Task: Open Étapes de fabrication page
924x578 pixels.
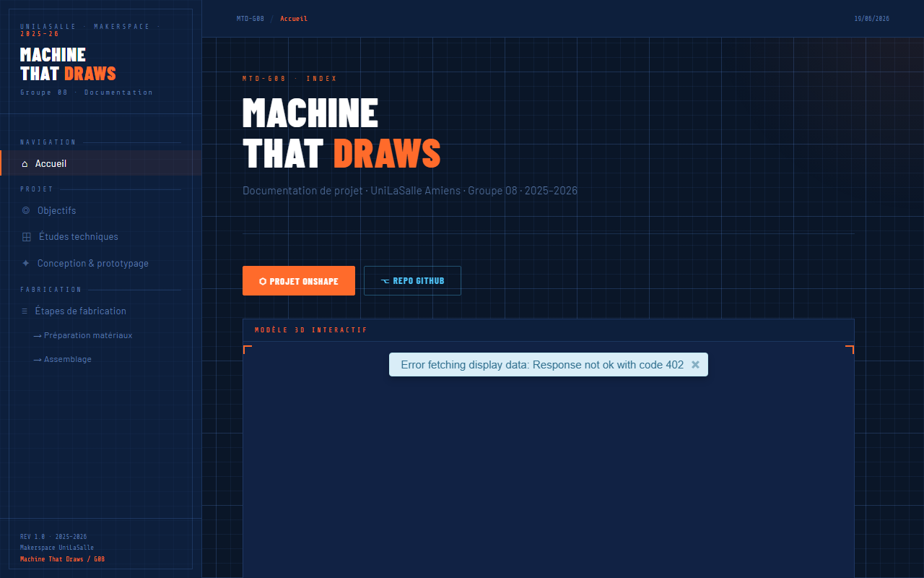Action: tap(101, 311)
